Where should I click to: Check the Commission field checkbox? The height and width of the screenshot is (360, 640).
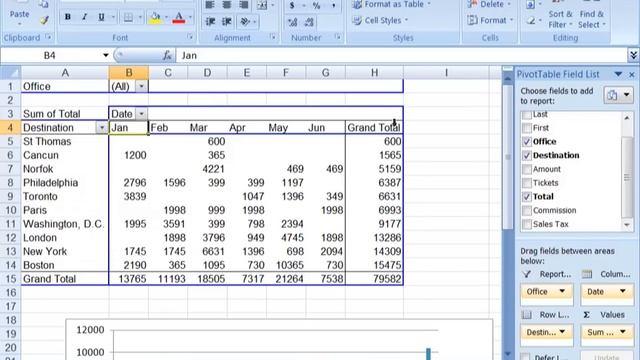click(x=527, y=210)
